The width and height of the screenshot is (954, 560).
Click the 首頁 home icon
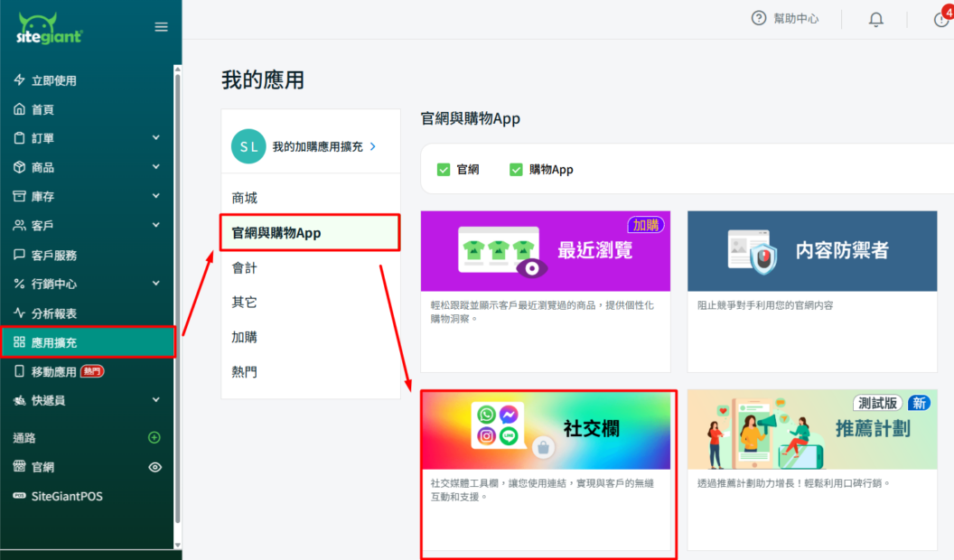click(19, 109)
